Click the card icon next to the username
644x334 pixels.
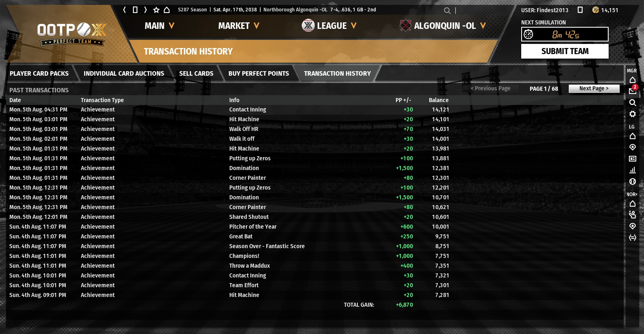tap(580, 10)
